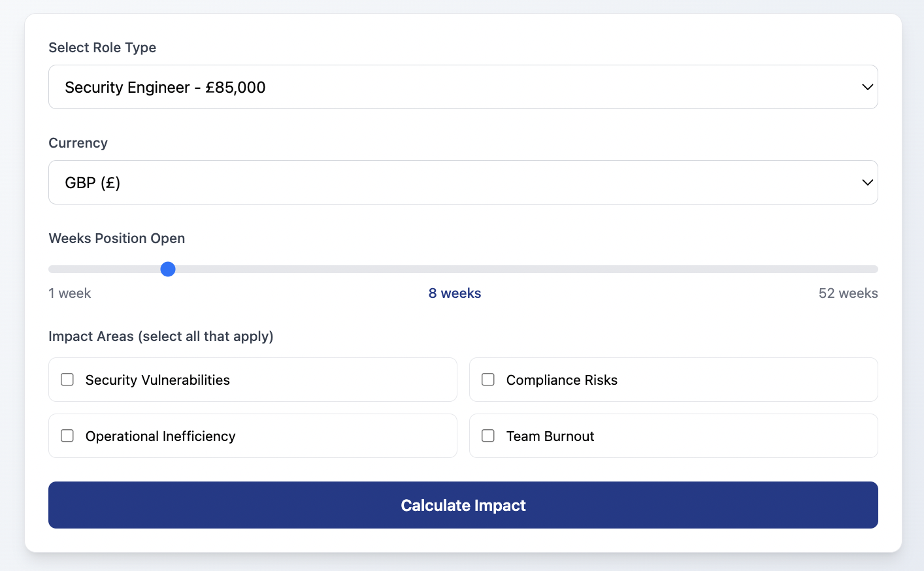Click the Impact Areas section label
Viewport: 924px width, 571px height.
pos(161,336)
